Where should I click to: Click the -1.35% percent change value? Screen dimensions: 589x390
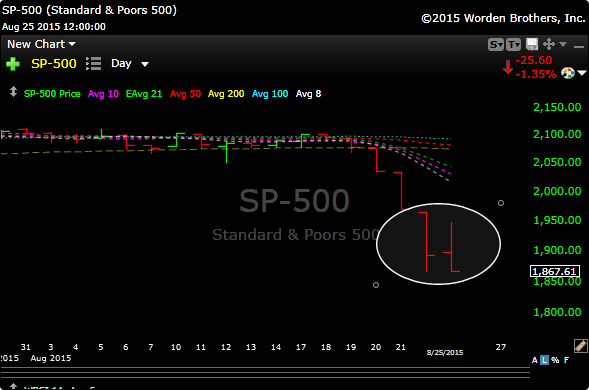(536, 74)
